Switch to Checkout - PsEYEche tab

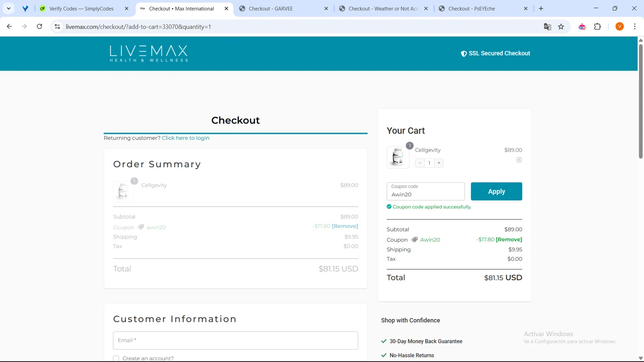point(483,9)
